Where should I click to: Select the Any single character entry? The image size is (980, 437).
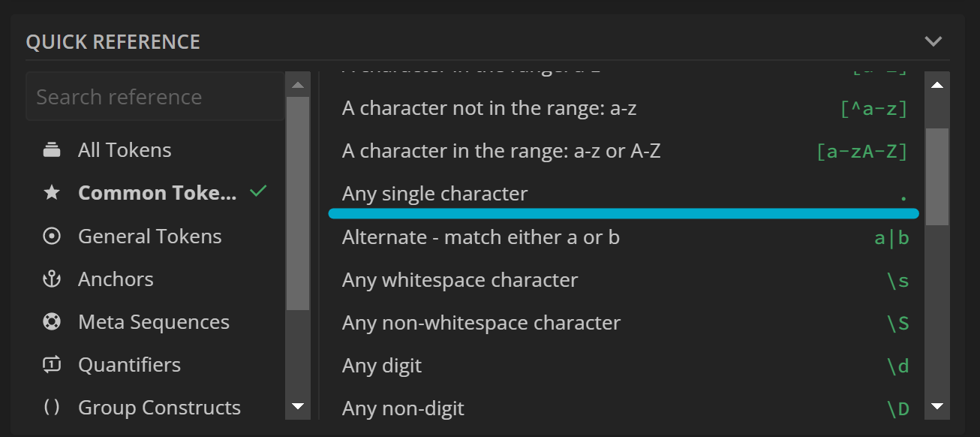624,194
